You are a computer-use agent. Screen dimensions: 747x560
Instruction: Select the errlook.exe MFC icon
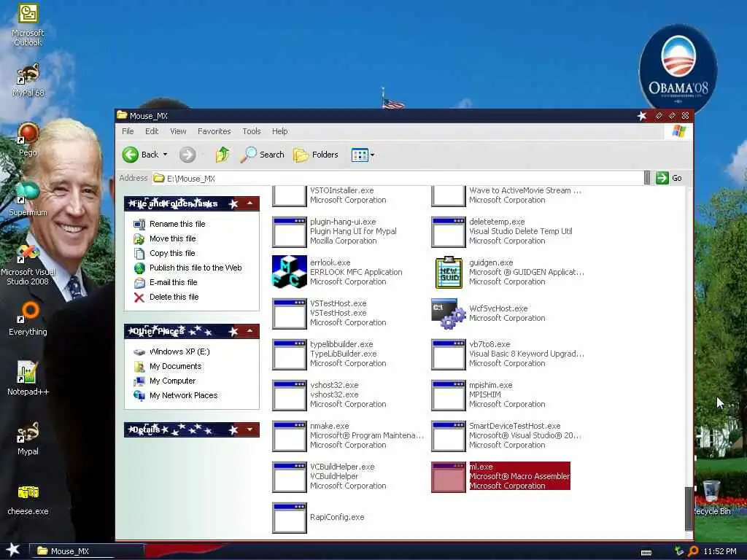[289, 272]
